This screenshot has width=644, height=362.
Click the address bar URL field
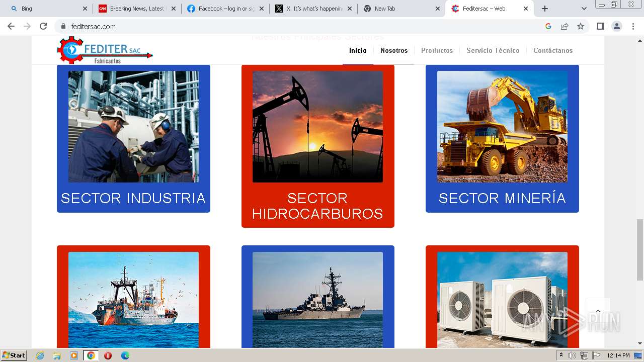click(x=302, y=26)
